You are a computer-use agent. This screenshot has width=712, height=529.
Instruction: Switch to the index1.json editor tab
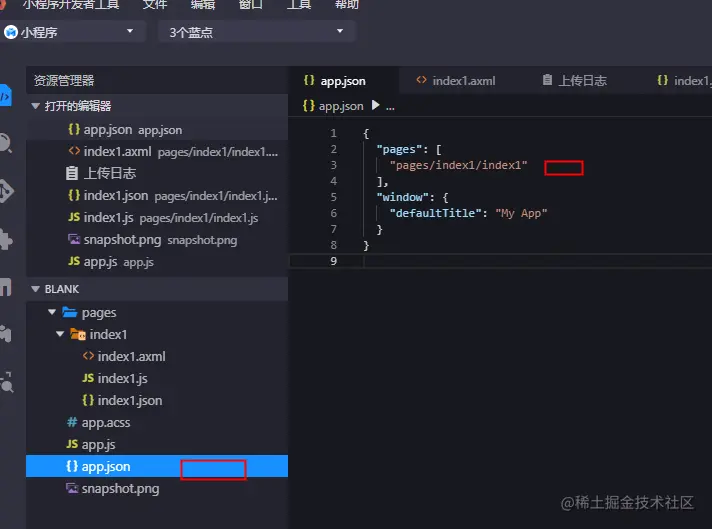(683, 81)
